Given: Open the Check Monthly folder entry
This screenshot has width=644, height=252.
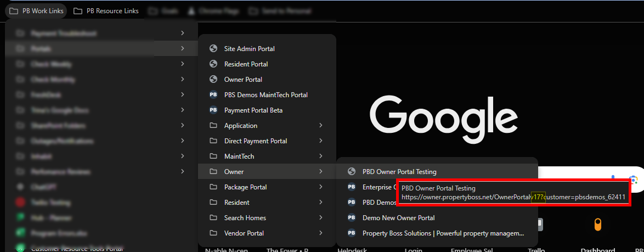Looking at the screenshot, I should pyautogui.click(x=101, y=80).
